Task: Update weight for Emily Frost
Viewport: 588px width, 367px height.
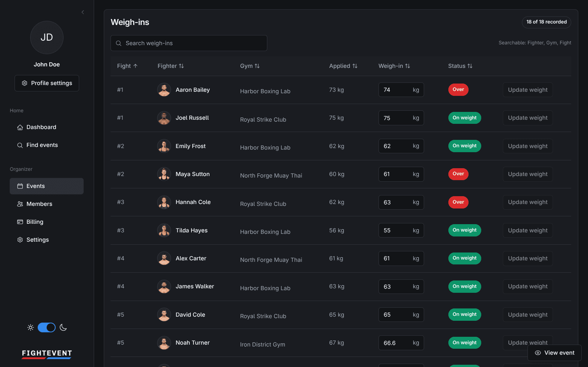Action: (x=528, y=146)
